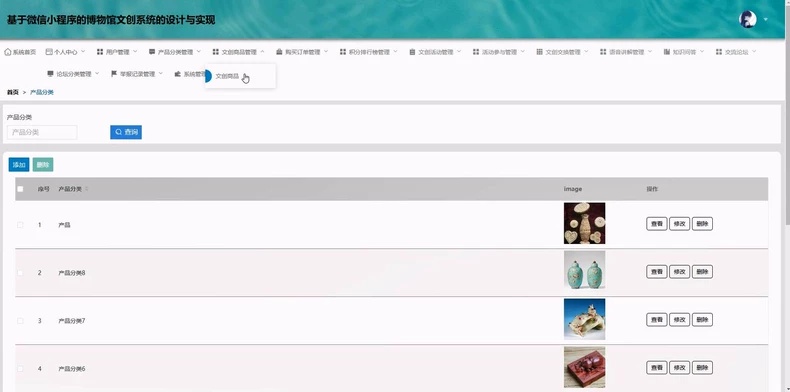The height and width of the screenshot is (392, 790).
Task: Click the 举报记录管理 flag icon
Action: click(x=114, y=74)
